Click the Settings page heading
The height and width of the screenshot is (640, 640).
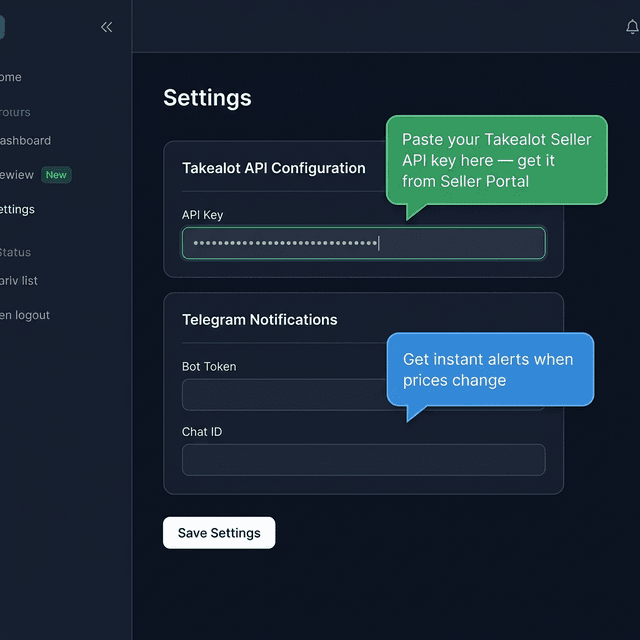coord(207,98)
